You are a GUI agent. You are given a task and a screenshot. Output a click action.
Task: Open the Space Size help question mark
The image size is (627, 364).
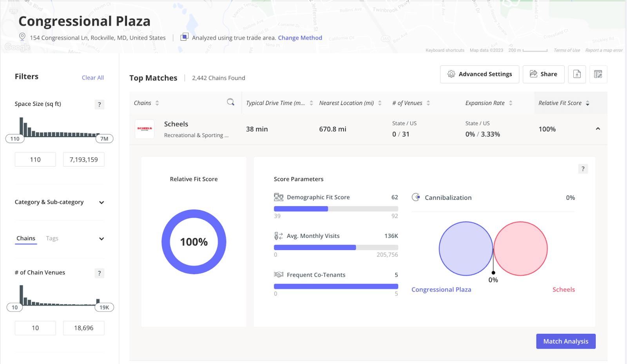coord(99,105)
